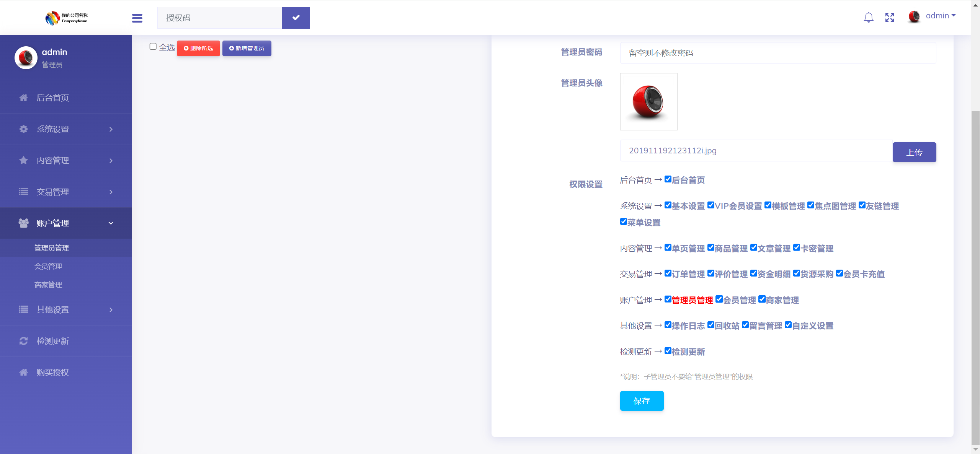980x454 pixels.
Task: Click the avatar filename input 201911192123112i.jpg
Action: [756, 150]
